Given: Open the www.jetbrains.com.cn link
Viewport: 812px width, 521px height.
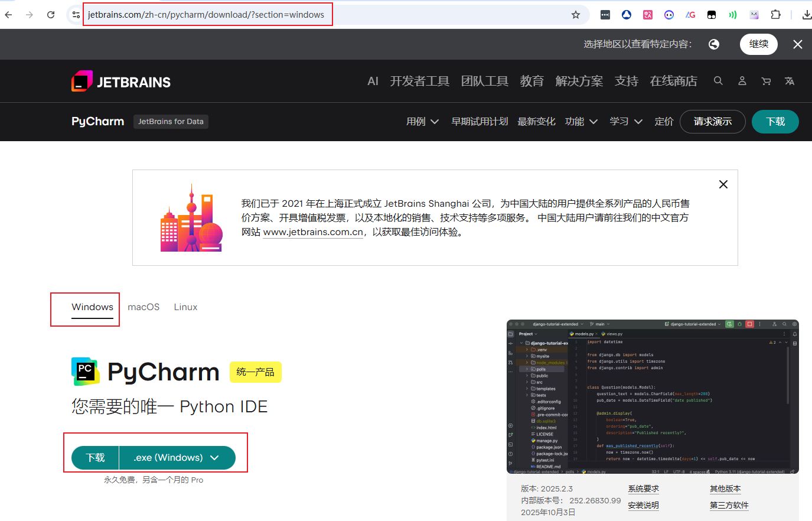Looking at the screenshot, I should 313,232.
